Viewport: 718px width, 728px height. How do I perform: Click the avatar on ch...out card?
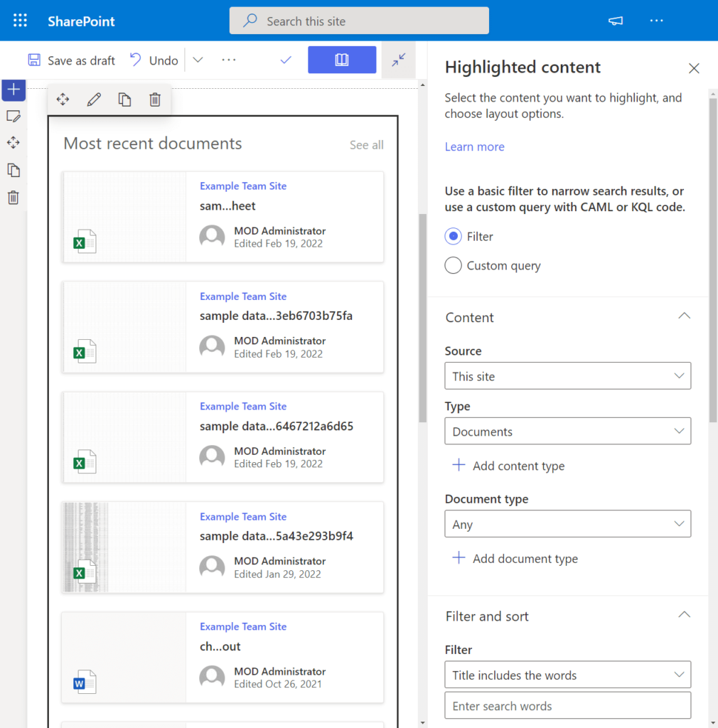pos(212,678)
